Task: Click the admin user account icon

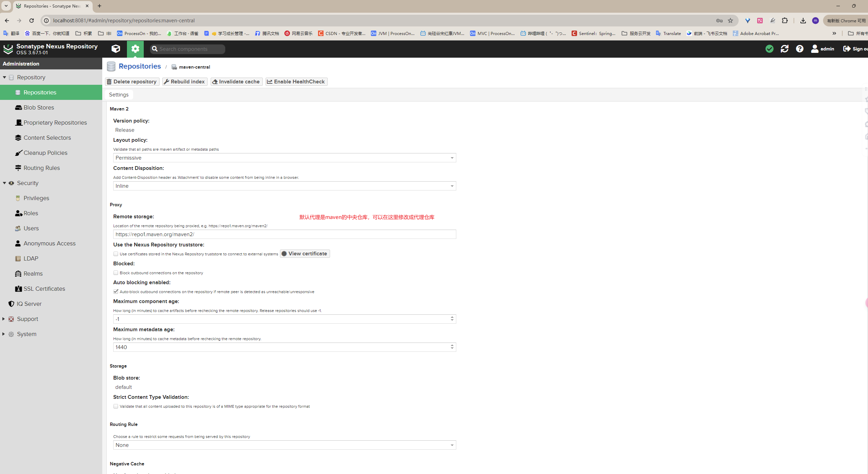Action: click(x=814, y=49)
